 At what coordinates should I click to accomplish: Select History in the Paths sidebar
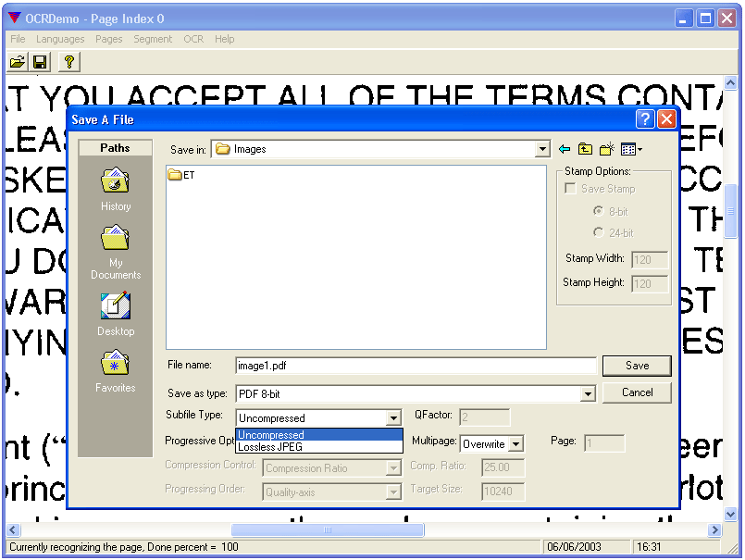[115, 185]
